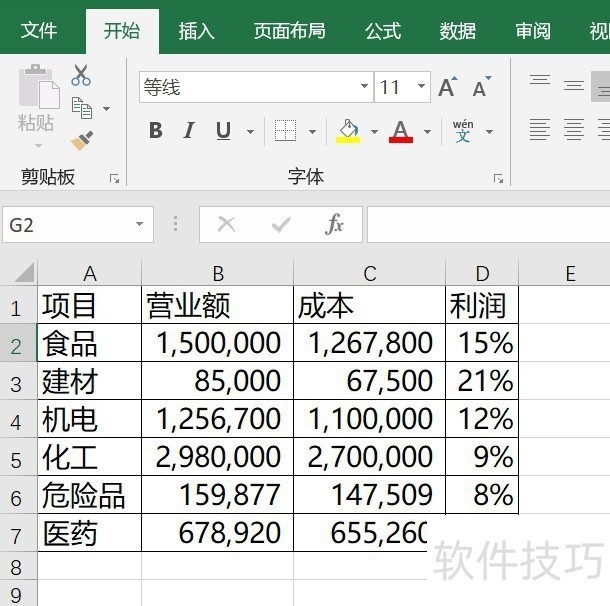Click cell containing 85,000
Image resolution: width=610 pixels, height=606 pixels.
217,381
